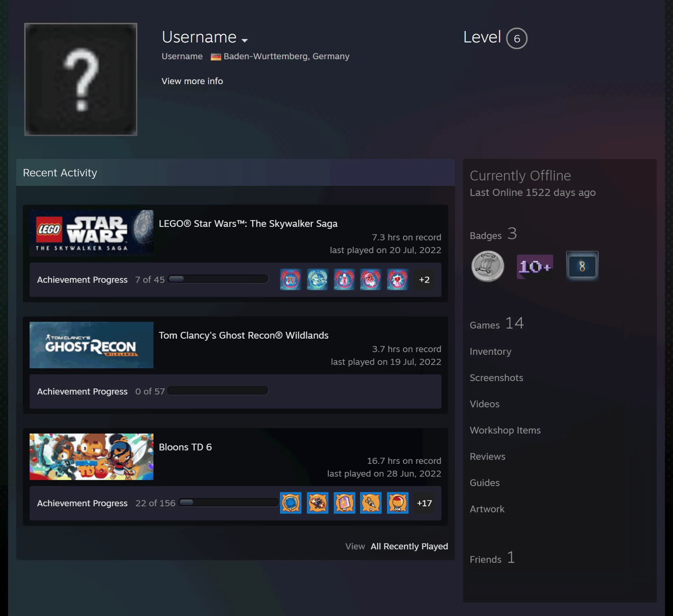The image size is (673, 616).
Task: Open Tom Clancy's Ghost Recon Wildlands title
Action: (x=244, y=336)
